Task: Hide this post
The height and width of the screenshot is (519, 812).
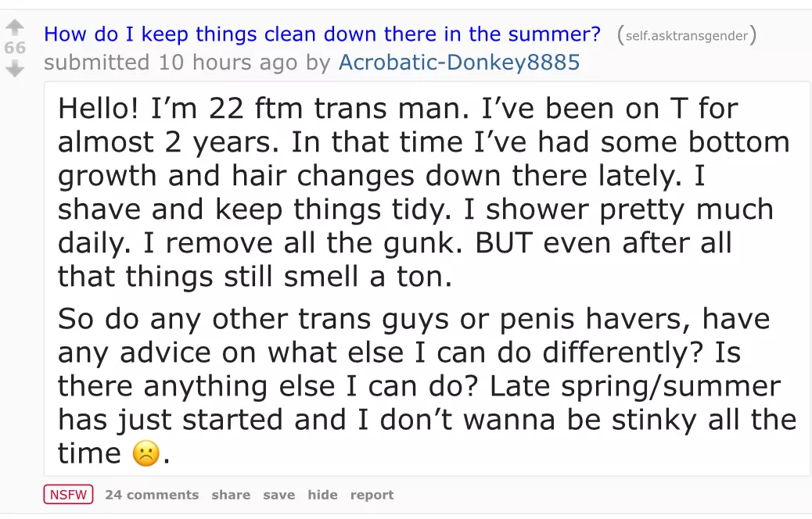Action: point(322,495)
